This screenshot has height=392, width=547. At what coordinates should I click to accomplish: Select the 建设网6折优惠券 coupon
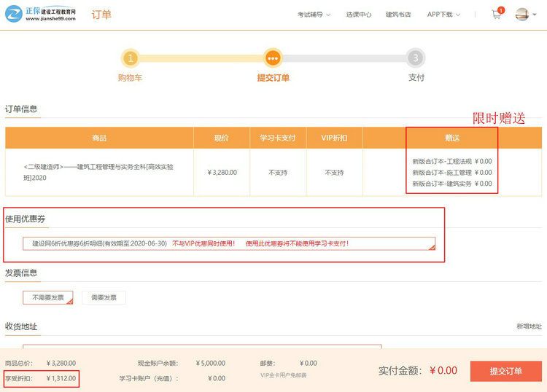pos(229,243)
